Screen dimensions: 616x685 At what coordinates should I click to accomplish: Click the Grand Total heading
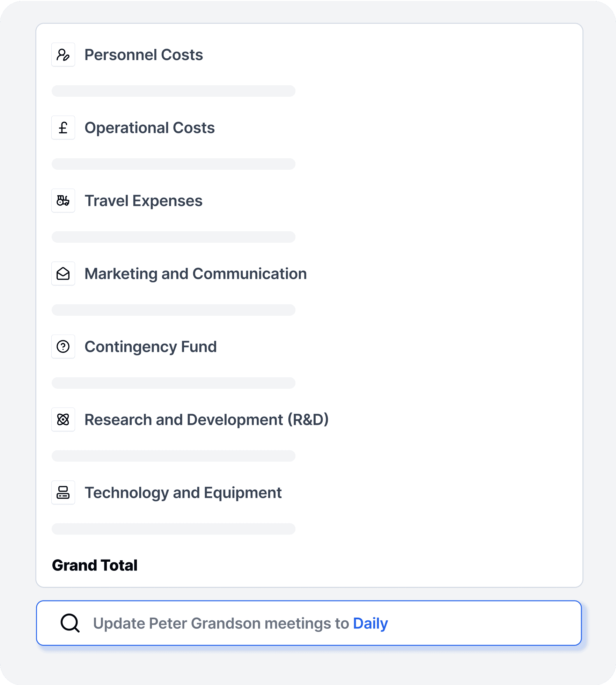click(95, 566)
